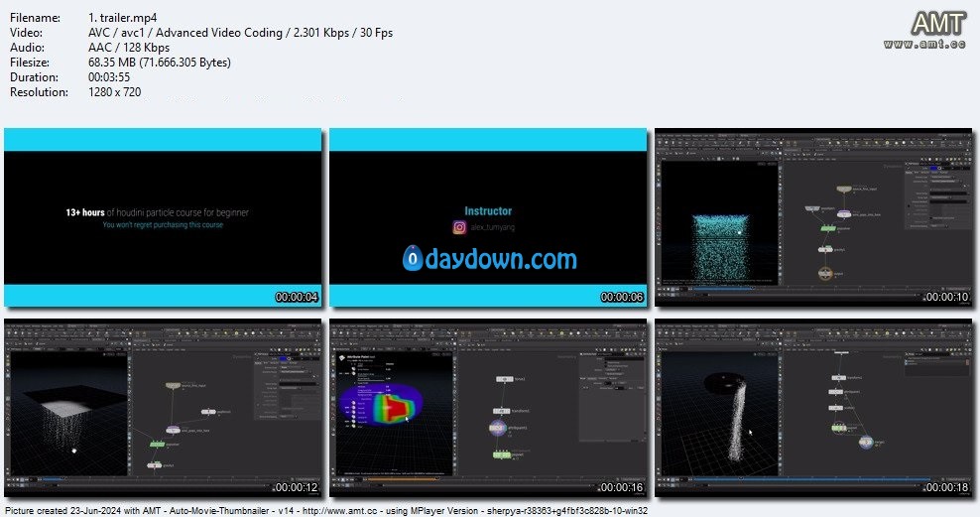Select gravity1 node in 00:00:10 thumbnail

(825, 249)
